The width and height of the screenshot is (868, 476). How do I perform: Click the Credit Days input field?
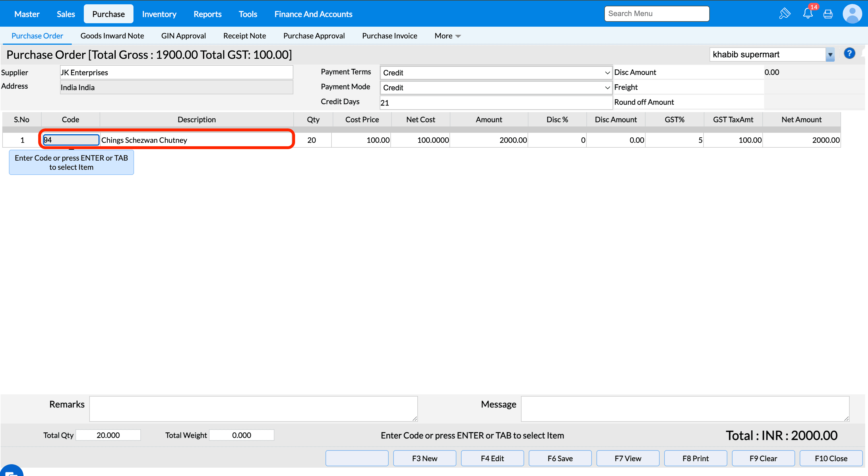[x=496, y=103]
